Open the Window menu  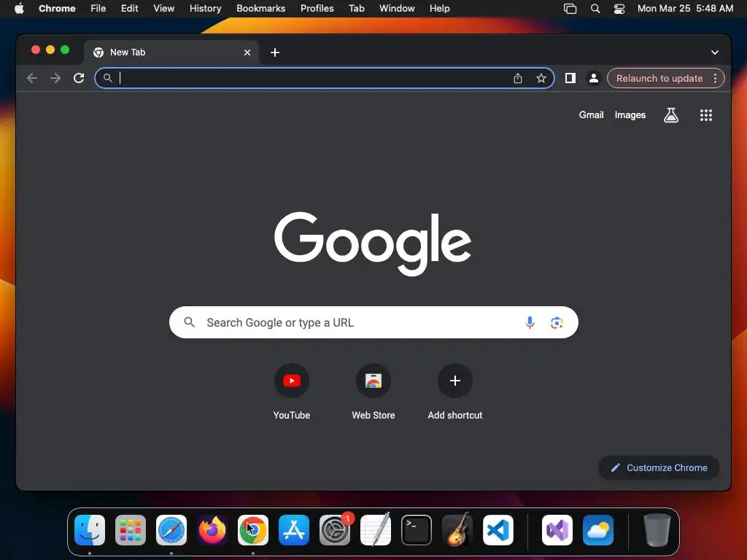(x=397, y=9)
